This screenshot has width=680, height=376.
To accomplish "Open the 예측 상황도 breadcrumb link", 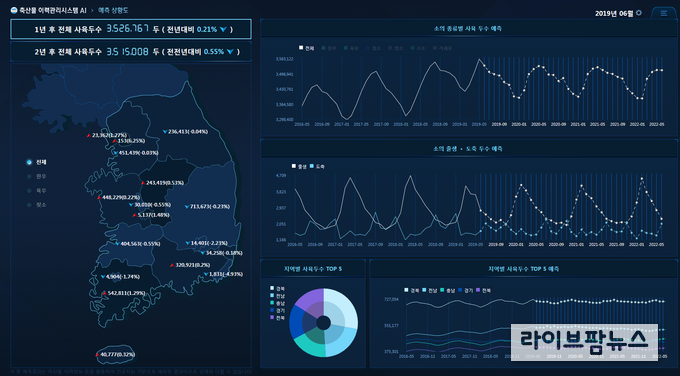I will click(113, 10).
